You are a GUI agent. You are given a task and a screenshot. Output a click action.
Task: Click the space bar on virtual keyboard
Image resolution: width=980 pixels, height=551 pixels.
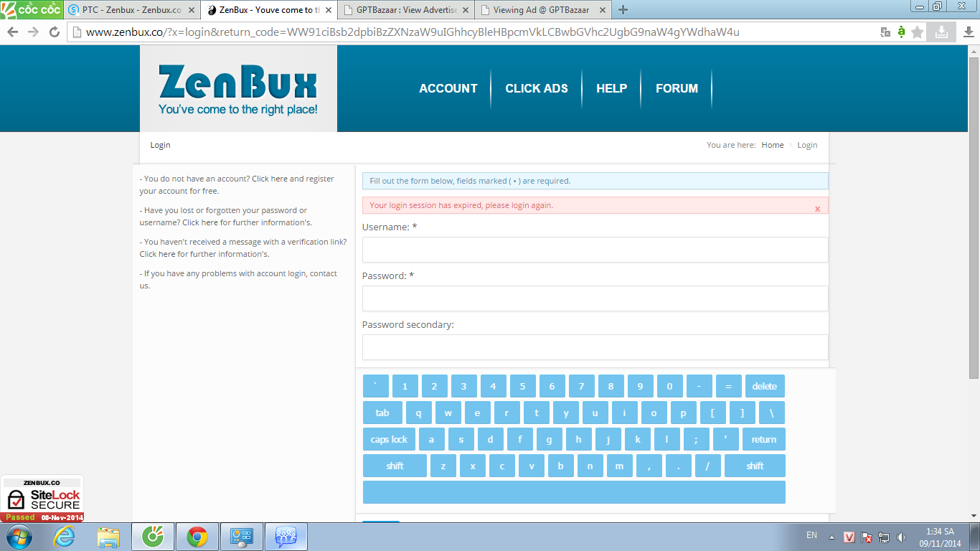574,492
